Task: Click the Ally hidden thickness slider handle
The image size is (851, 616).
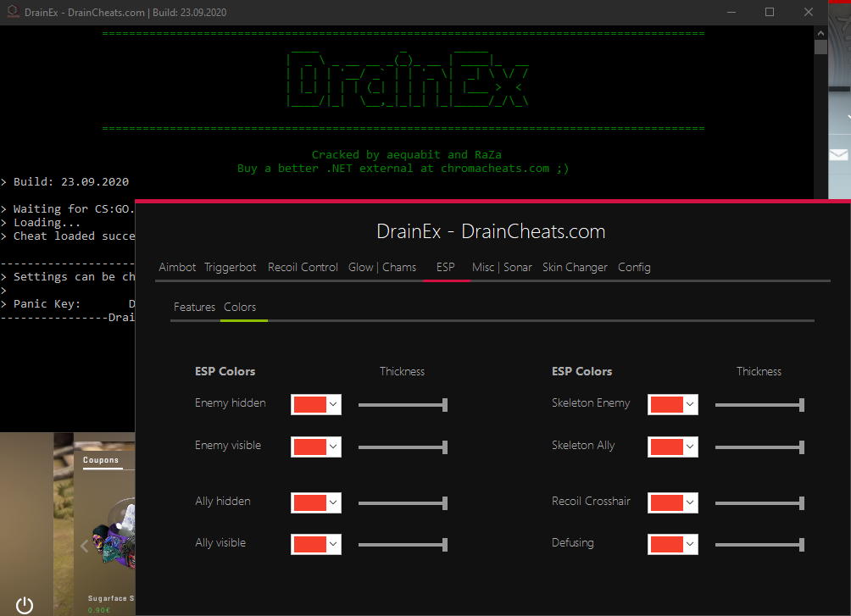Action: point(445,503)
